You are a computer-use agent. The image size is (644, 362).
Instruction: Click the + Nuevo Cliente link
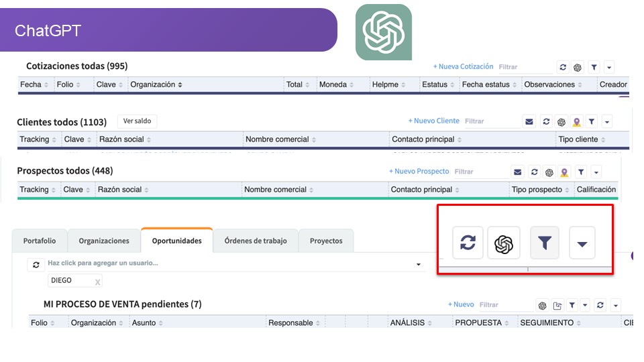[x=434, y=121]
